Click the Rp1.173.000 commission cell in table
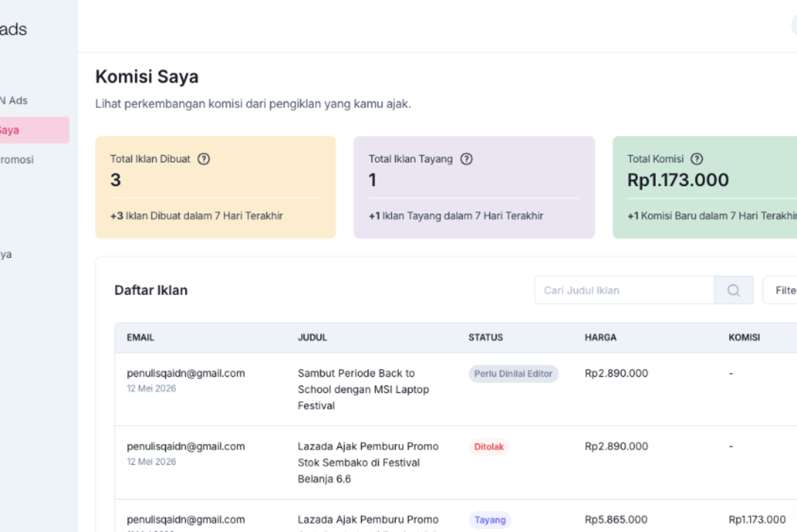This screenshot has width=797, height=532. [757, 520]
